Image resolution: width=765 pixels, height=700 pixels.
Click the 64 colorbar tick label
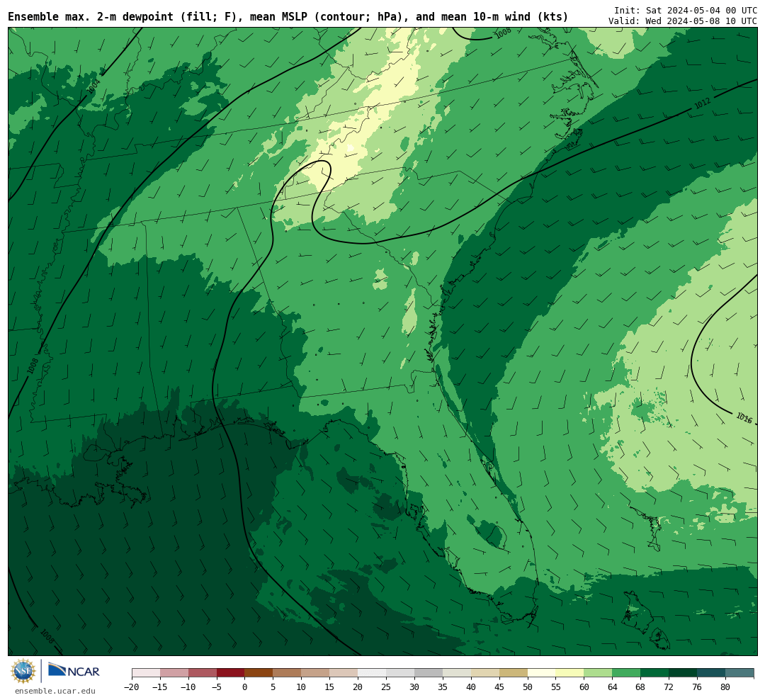click(613, 687)
